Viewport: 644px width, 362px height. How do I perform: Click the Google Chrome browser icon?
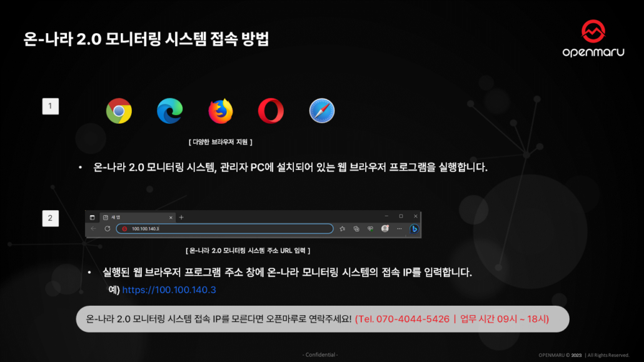(119, 111)
